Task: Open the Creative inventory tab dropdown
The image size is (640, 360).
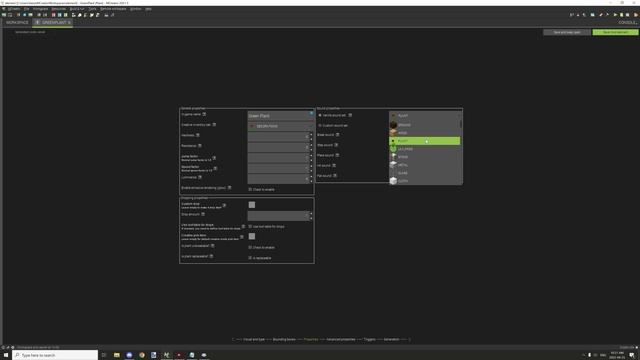Action: [x=280, y=126]
